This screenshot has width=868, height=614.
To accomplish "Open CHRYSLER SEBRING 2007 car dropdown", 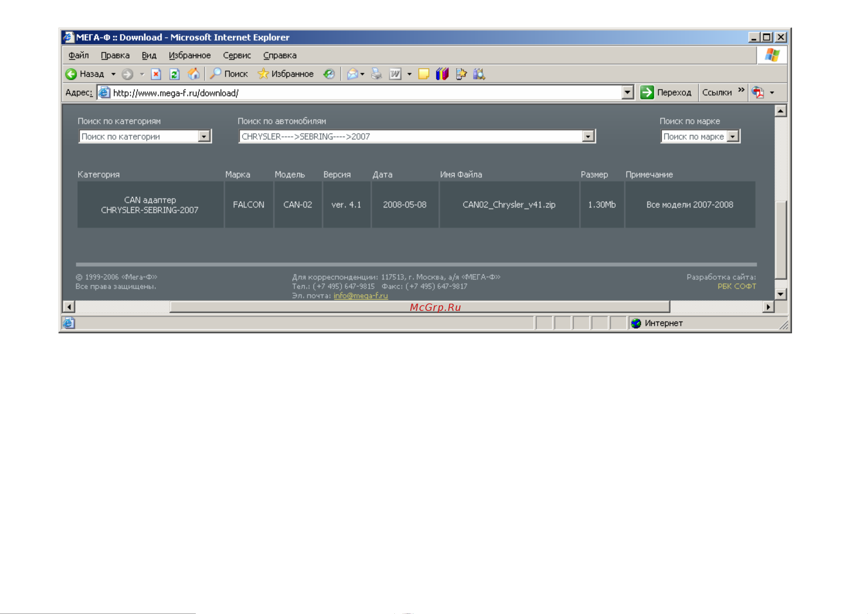I will 417,136.
